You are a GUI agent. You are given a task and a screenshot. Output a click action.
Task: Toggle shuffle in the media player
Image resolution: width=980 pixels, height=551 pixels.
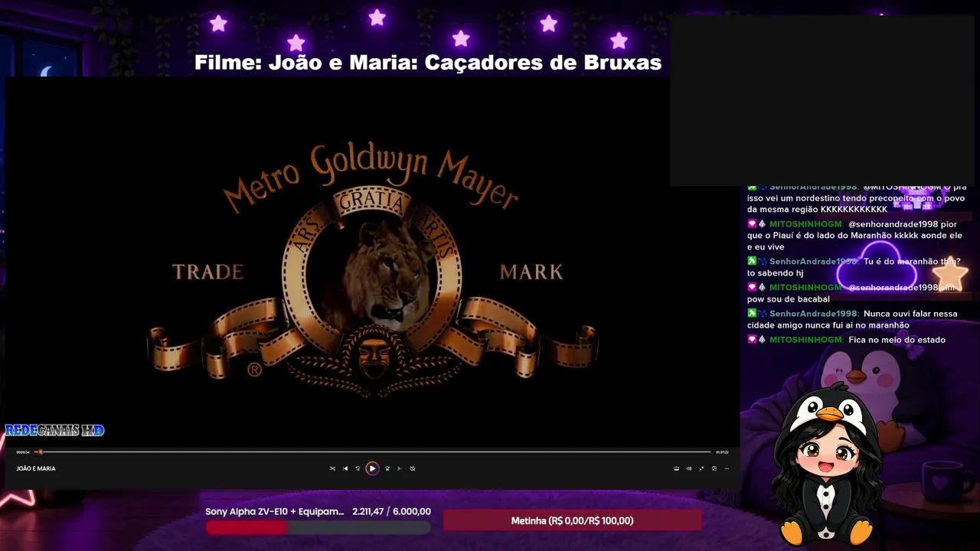coord(332,468)
